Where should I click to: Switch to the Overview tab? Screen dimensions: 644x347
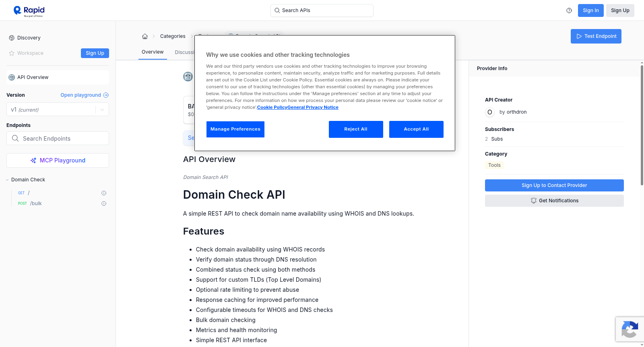(x=153, y=52)
